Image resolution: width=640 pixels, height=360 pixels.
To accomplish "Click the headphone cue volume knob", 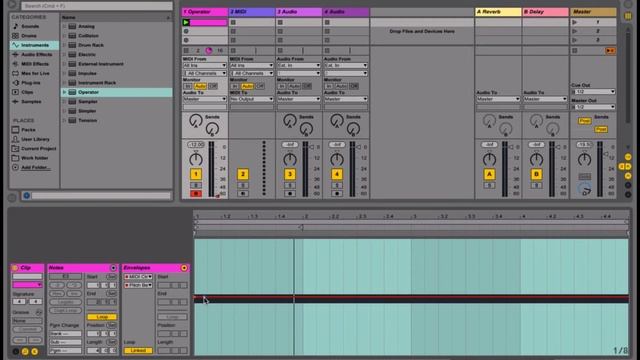I will point(584,189).
